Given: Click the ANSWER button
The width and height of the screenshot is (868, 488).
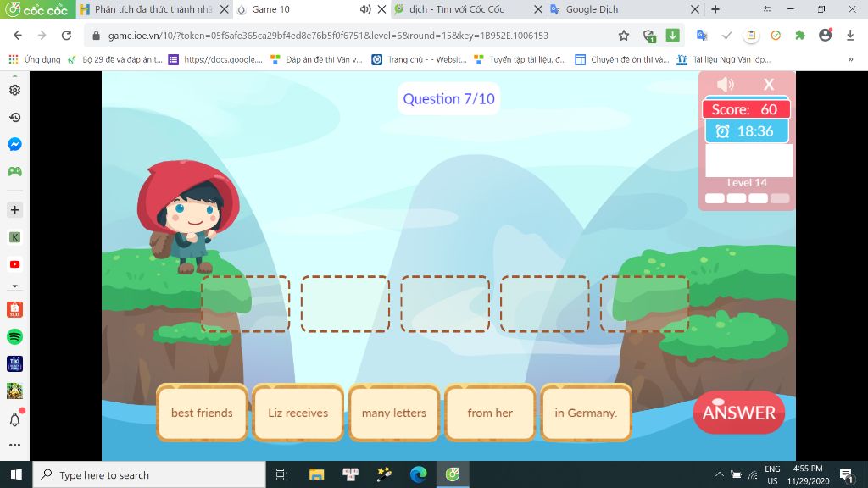Looking at the screenshot, I should [x=739, y=413].
